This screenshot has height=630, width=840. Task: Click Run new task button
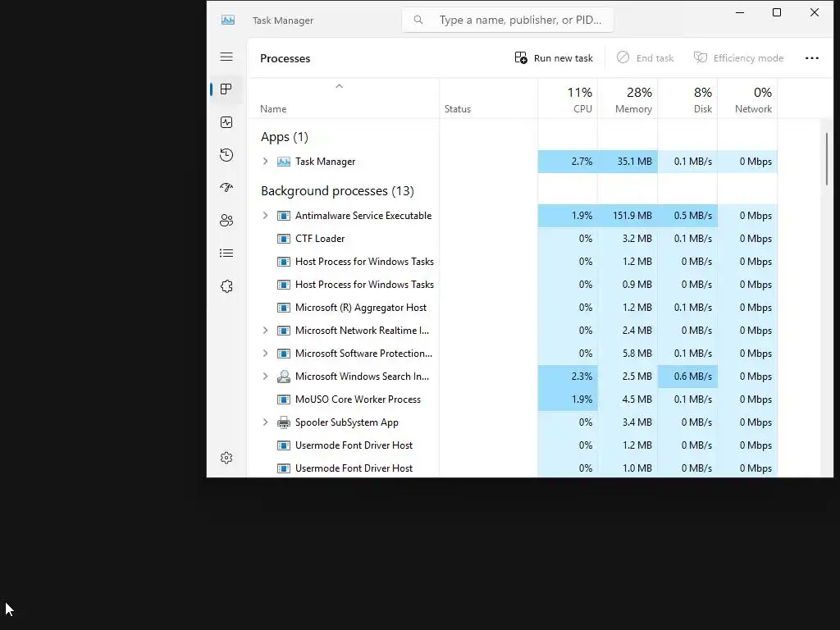[554, 58]
